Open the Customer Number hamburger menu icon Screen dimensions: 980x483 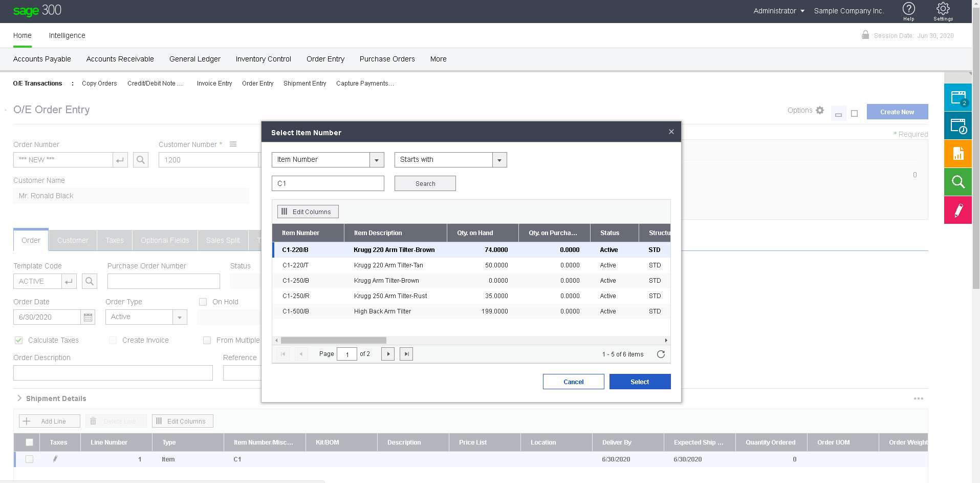pos(233,144)
